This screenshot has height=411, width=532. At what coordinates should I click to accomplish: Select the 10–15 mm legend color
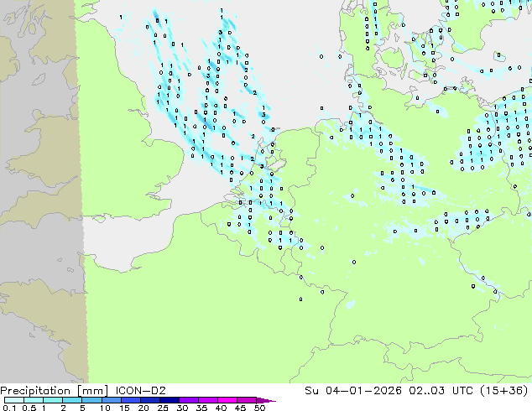point(111,400)
